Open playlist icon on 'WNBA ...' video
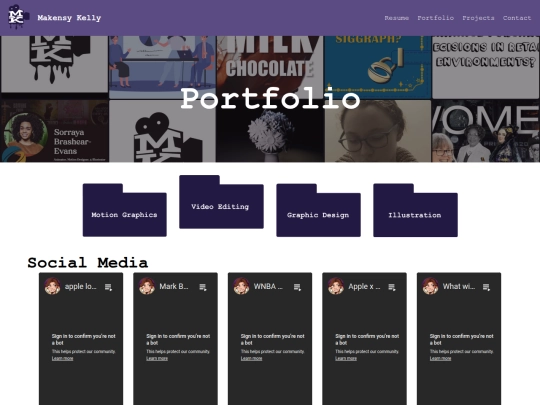 (297, 287)
